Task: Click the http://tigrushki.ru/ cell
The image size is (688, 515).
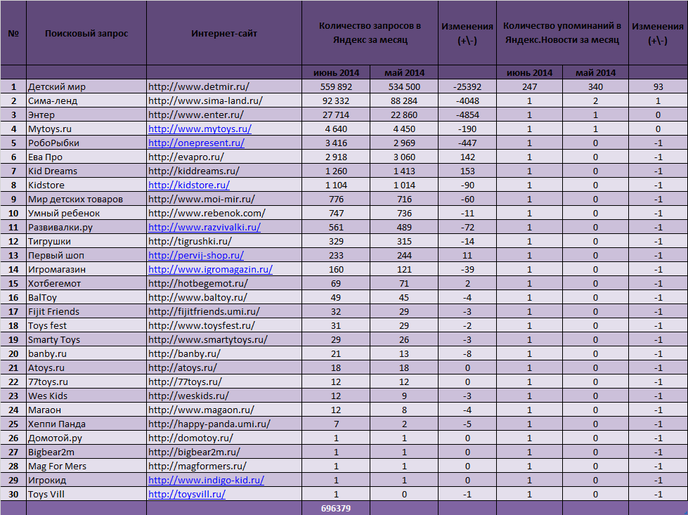Action: (x=224, y=241)
